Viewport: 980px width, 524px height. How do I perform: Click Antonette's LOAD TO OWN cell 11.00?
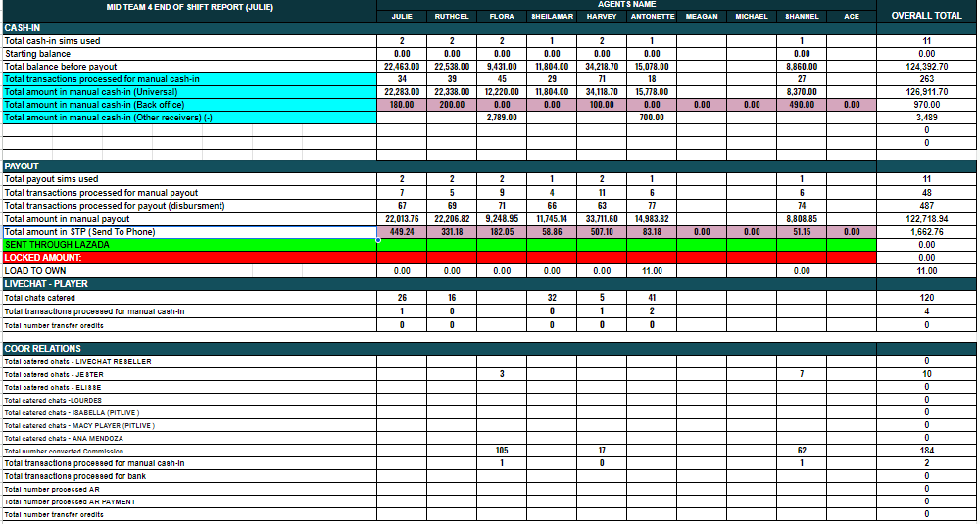pos(652,271)
